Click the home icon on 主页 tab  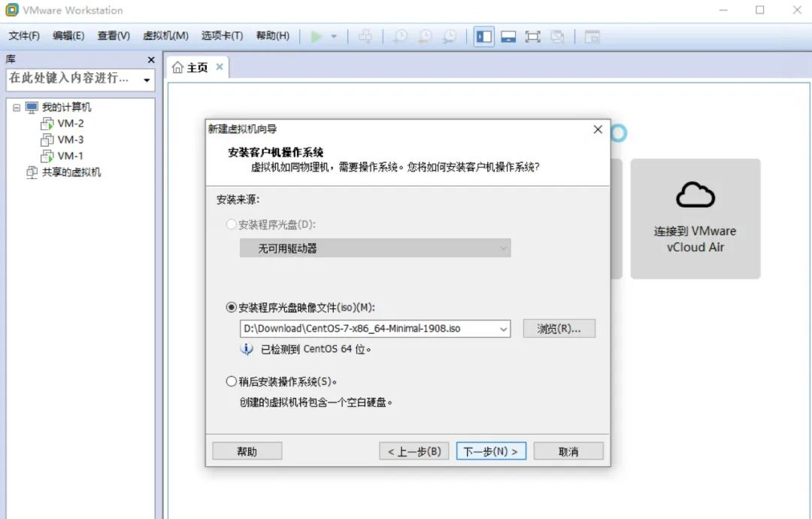click(177, 68)
